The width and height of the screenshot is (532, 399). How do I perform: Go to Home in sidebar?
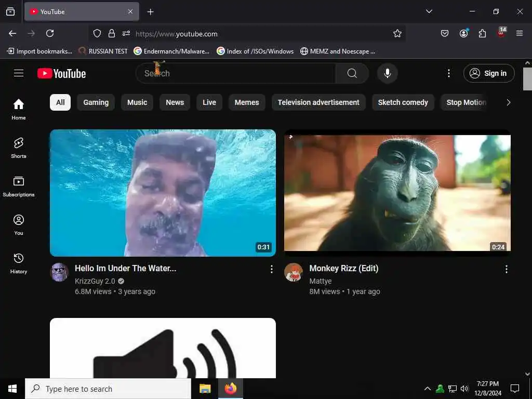[19, 109]
